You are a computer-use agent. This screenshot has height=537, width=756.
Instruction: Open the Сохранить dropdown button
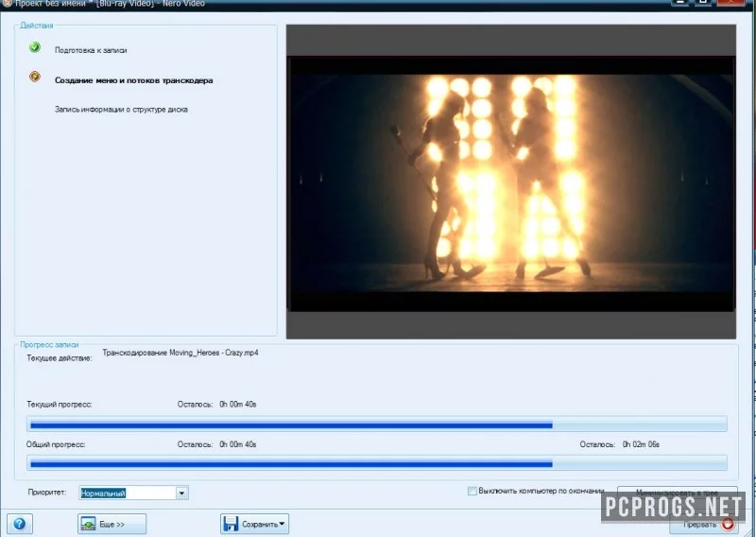click(254, 524)
